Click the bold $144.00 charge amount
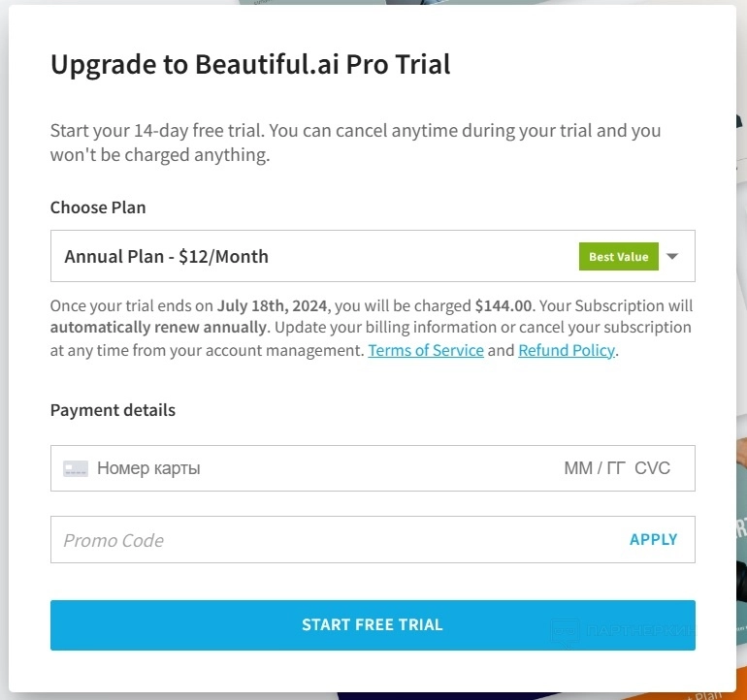 tap(503, 305)
